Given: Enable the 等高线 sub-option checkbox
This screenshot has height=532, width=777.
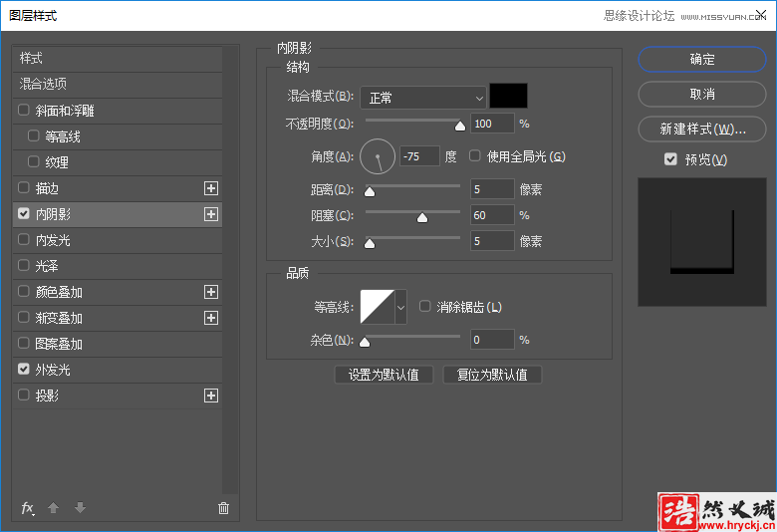Looking at the screenshot, I should (33, 135).
